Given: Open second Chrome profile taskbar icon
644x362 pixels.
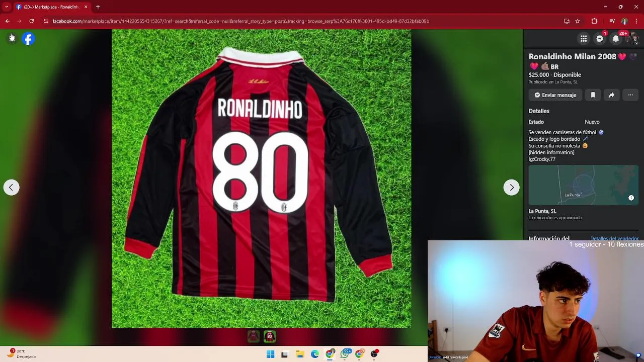Looking at the screenshot, I should click(x=360, y=354).
